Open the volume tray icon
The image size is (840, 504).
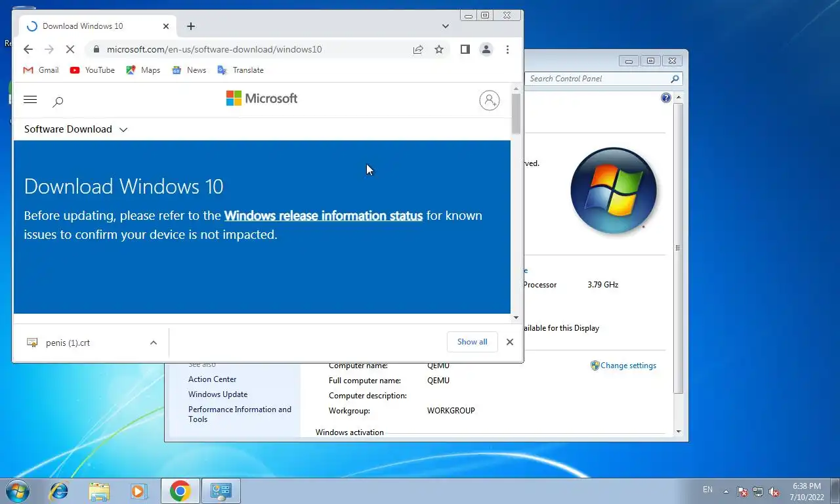click(774, 492)
